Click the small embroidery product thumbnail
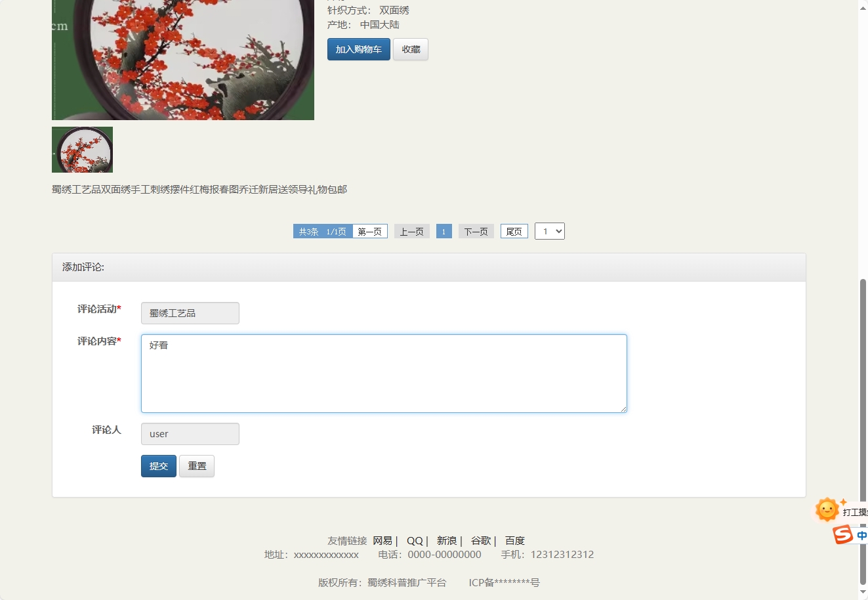868x600 pixels. (82, 149)
